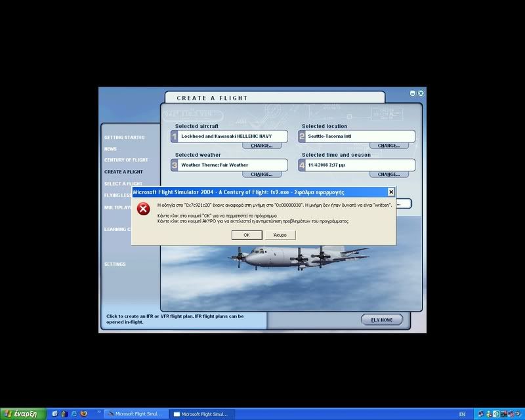Open Select a Flight in the sidebar
The width and height of the screenshot is (525, 420).
coord(123,184)
